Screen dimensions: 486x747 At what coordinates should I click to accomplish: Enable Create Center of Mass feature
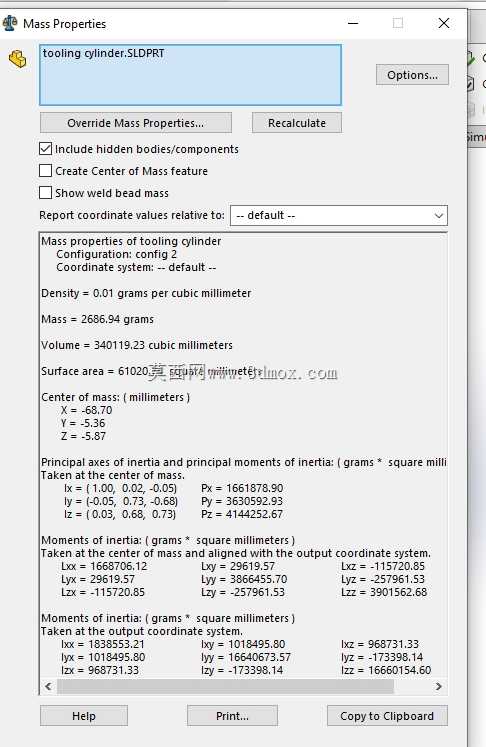tap(45, 171)
